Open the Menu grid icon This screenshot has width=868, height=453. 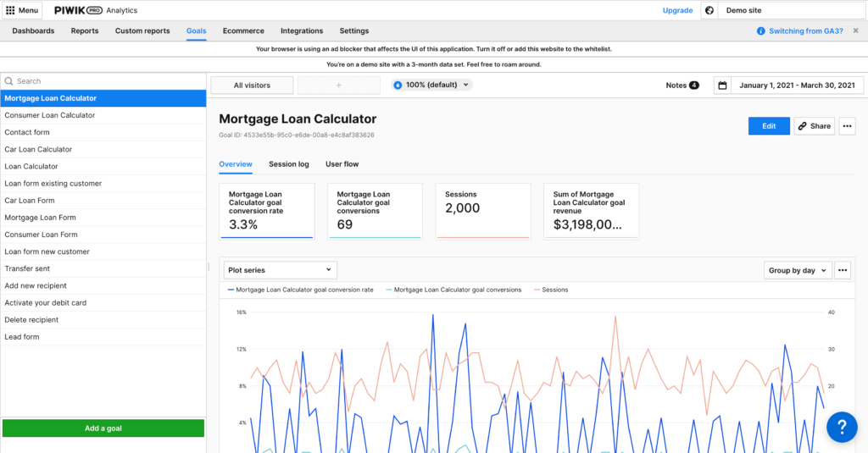(10, 10)
